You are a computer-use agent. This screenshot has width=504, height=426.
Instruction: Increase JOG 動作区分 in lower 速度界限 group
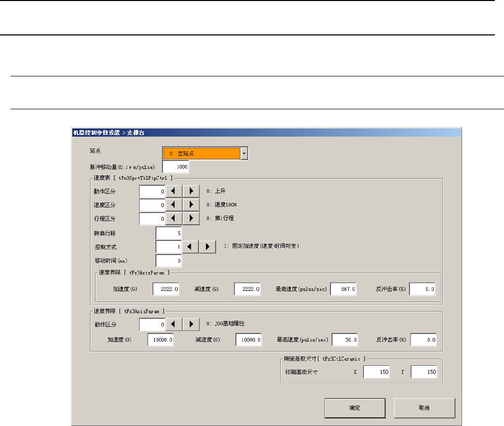191,324
